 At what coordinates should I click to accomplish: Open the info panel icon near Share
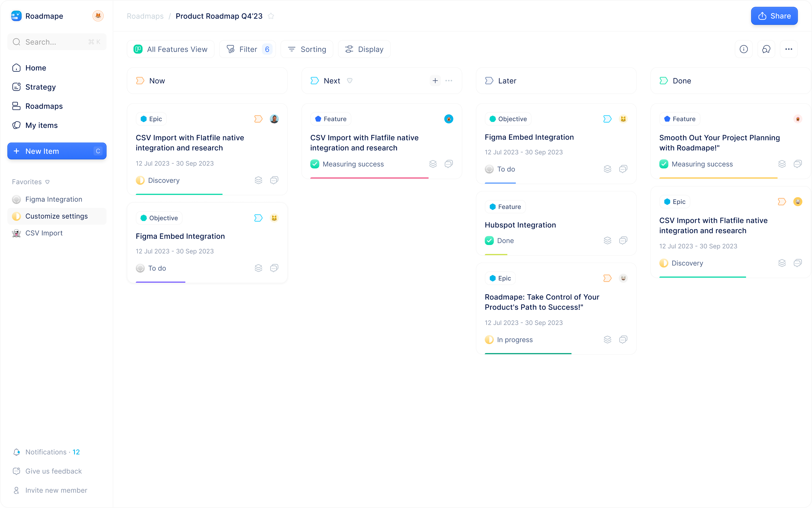[x=744, y=49]
